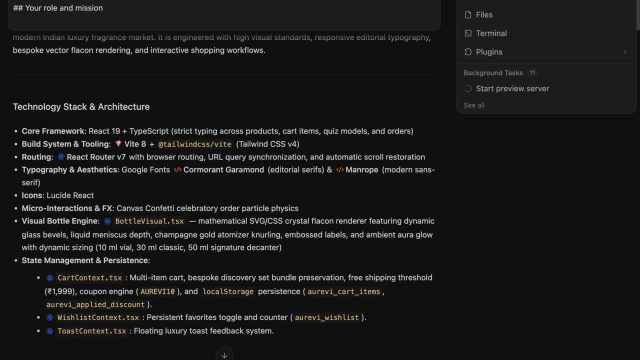Click the aurevi_applied_discount key

(95, 304)
